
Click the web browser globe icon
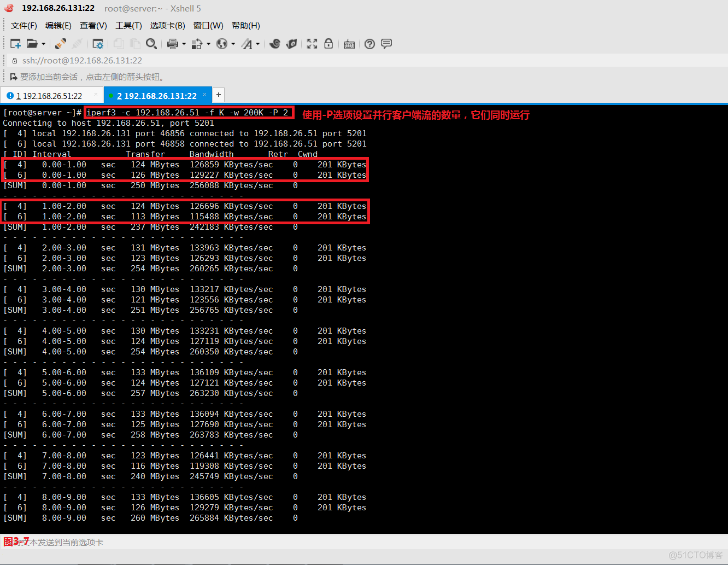tap(222, 44)
